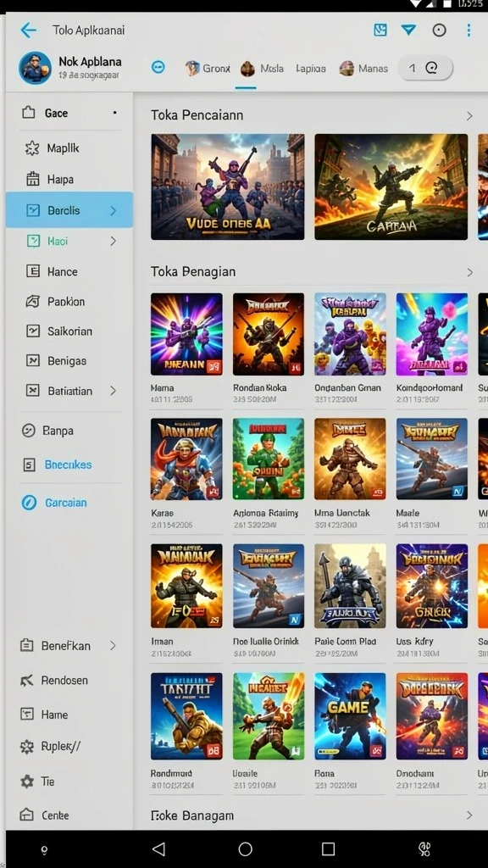The image size is (488, 868).
Task: Open the Doe lualle Orinkk game tile
Action: [x=269, y=586]
